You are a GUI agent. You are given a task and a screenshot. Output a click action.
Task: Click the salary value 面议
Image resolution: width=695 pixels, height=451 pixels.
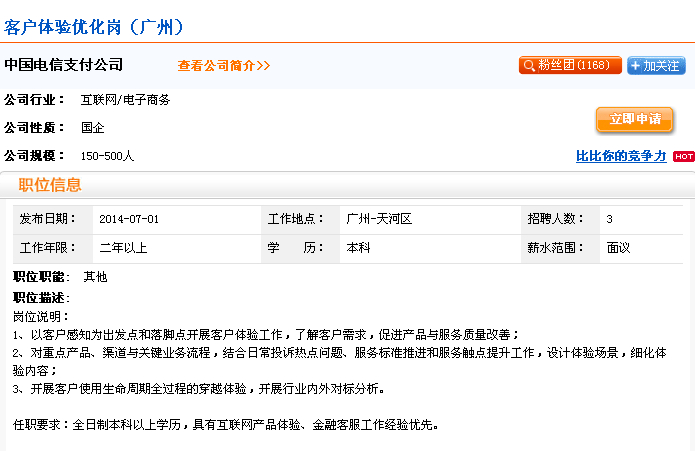(618, 248)
